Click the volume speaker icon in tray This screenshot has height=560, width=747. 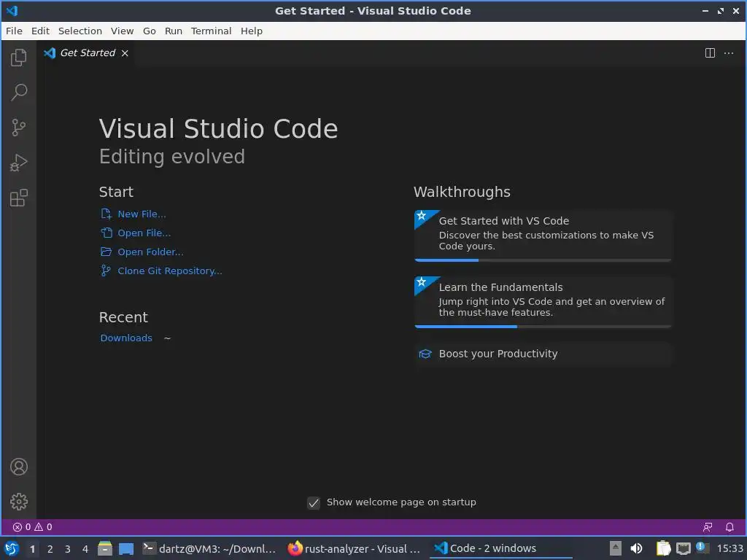(x=636, y=548)
